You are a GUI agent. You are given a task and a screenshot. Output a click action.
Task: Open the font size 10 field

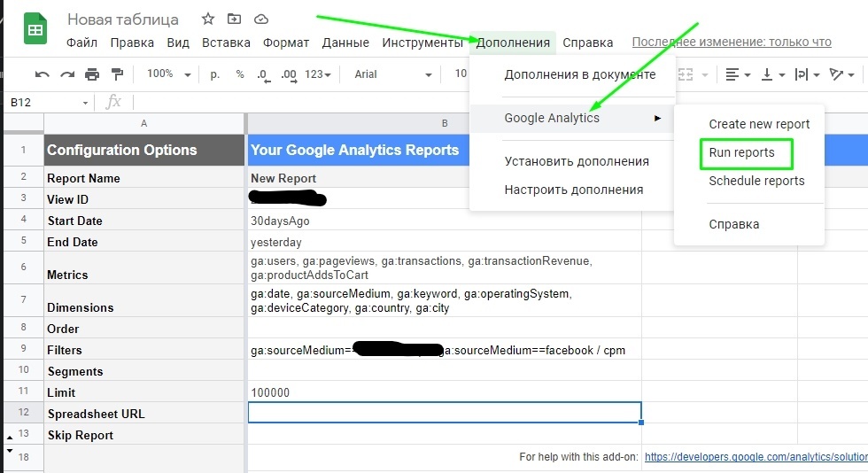click(x=461, y=74)
